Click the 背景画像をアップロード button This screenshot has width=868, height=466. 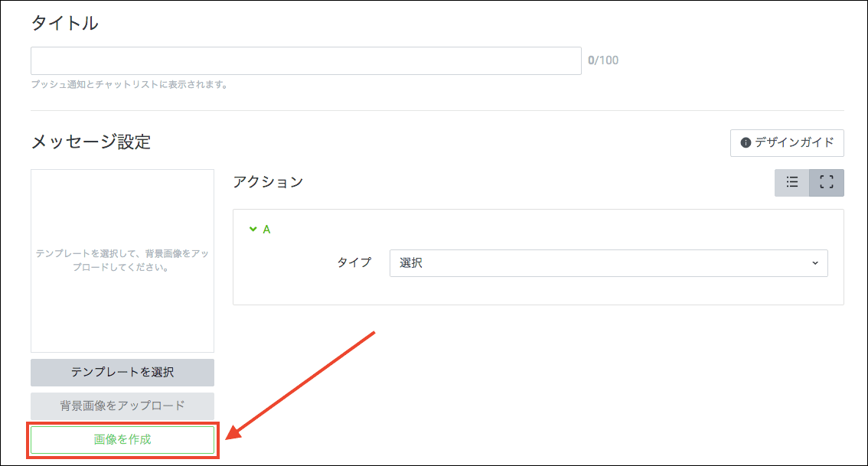click(122, 406)
